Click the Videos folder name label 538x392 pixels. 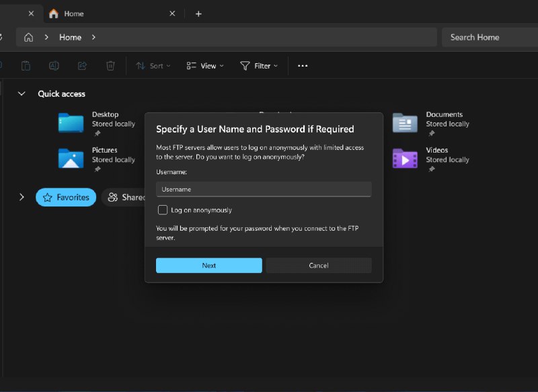click(x=436, y=150)
